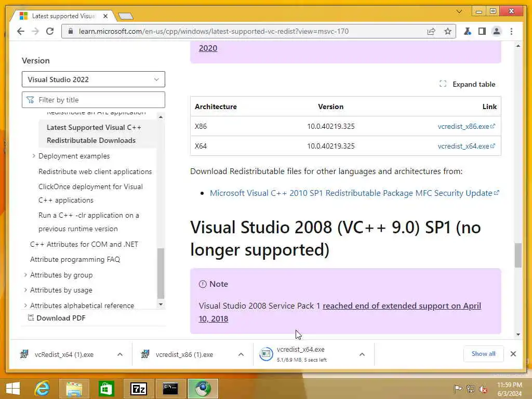Click the Action Center flag tray icon
This screenshot has height=399, width=532.
[458, 389]
